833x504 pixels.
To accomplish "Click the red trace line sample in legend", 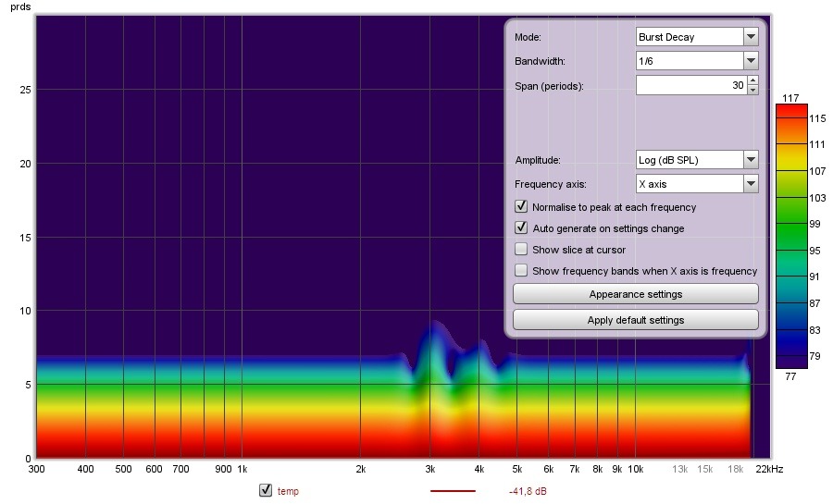I will pyautogui.click(x=453, y=491).
